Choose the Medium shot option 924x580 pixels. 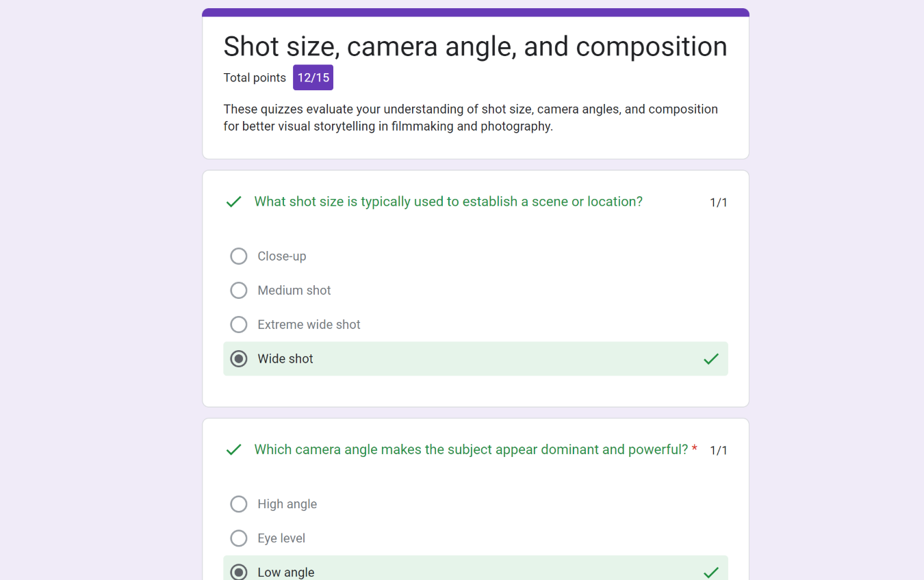pos(239,291)
